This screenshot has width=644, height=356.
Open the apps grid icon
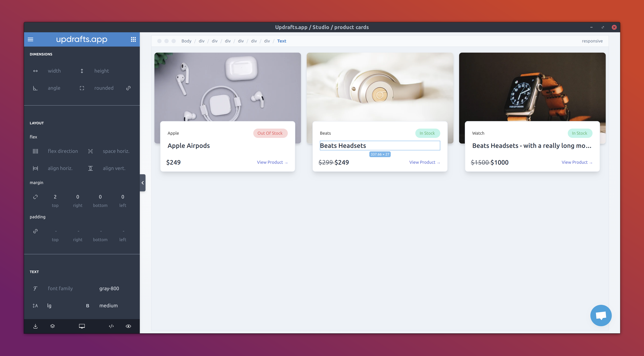point(133,39)
